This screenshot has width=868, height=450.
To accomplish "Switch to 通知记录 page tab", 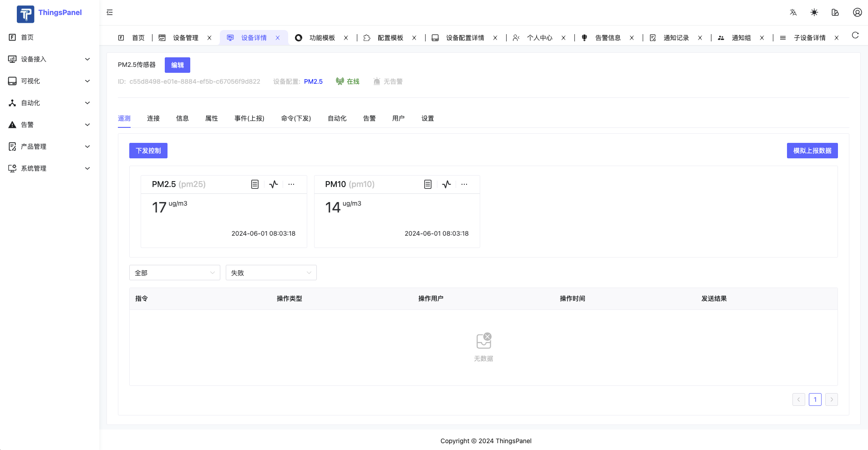I will coord(676,38).
